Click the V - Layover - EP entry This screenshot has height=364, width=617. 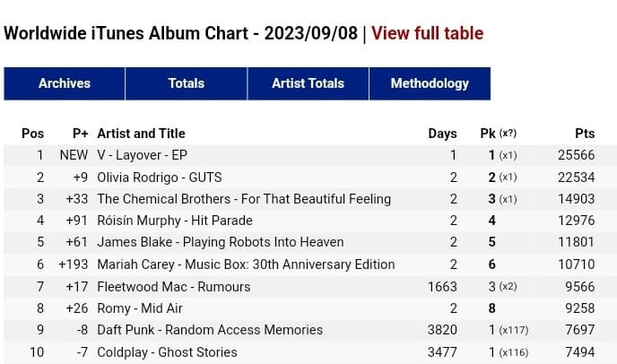click(142, 155)
